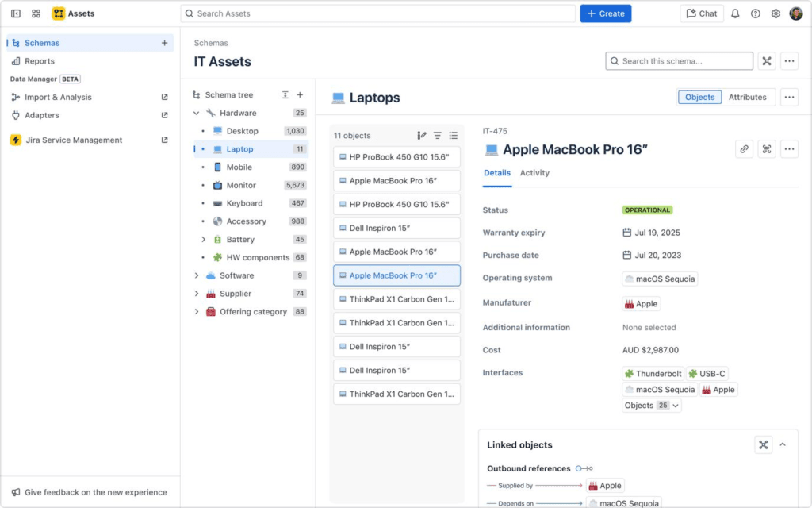
Task: Collapse the left sidebar with panel icon
Action: coord(16,13)
